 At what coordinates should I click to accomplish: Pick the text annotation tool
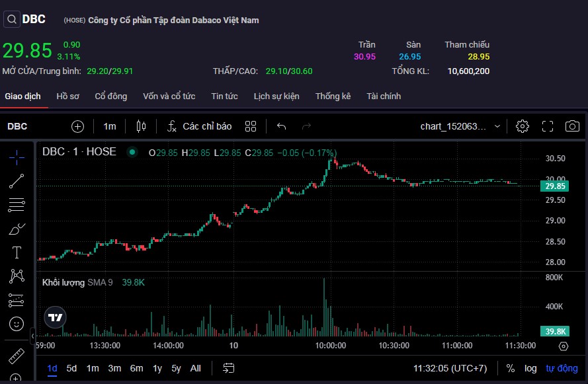[x=17, y=252]
